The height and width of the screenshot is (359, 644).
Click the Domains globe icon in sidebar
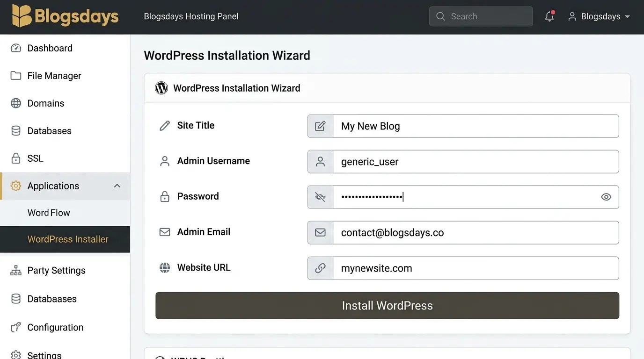(16, 103)
